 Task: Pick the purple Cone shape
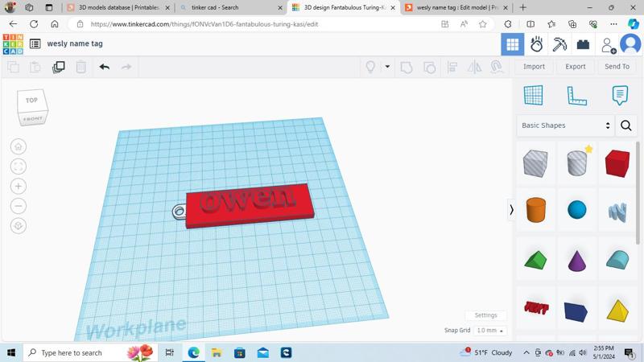pos(576,261)
